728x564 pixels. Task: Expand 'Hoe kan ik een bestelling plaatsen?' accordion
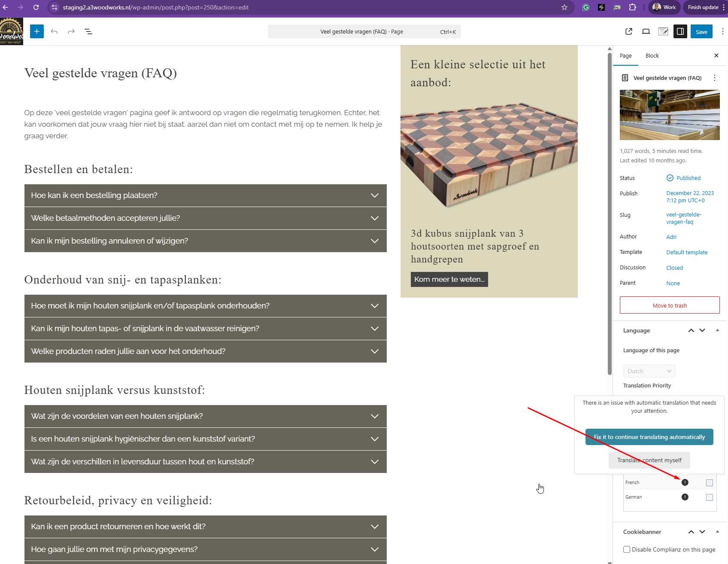[x=205, y=195]
